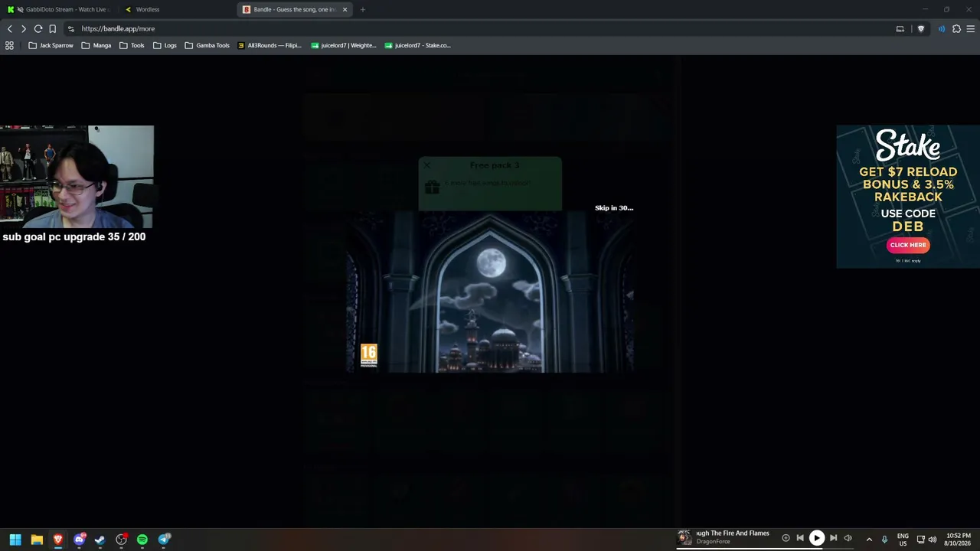
Task: Skip to next track in media widget
Action: click(x=833, y=538)
